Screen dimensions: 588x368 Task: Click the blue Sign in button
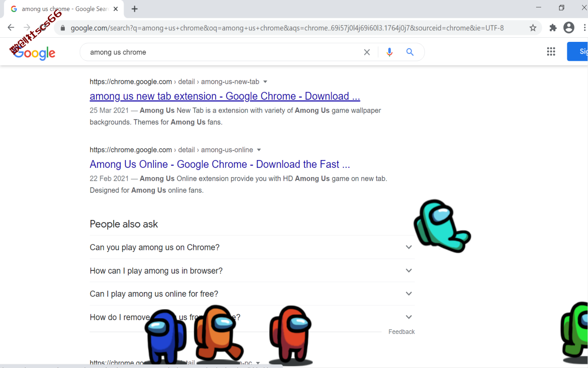pyautogui.click(x=577, y=52)
